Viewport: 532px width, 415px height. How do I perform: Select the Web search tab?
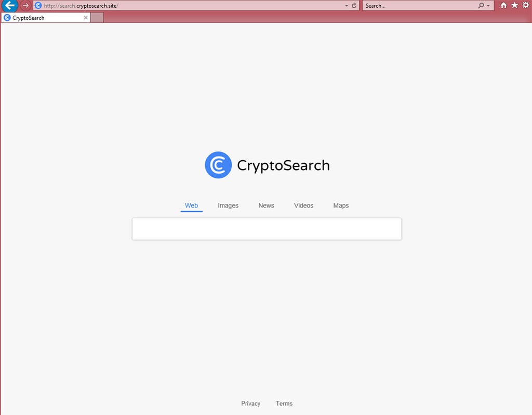pyautogui.click(x=191, y=205)
